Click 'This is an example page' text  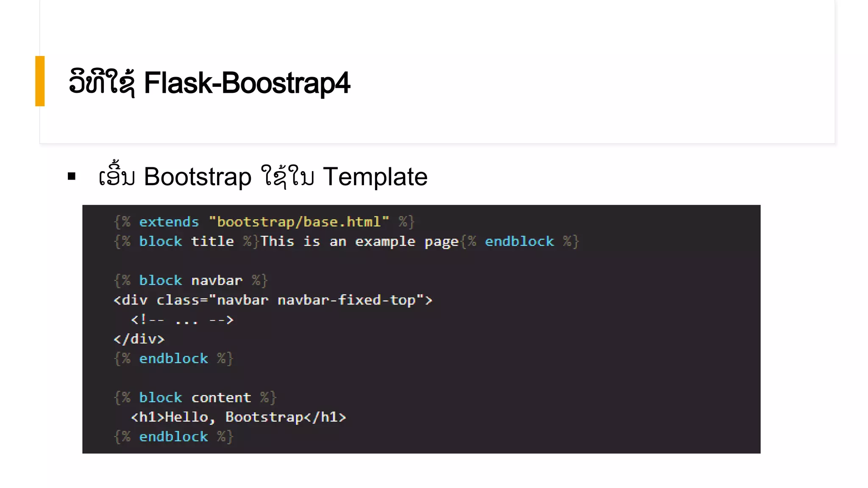pos(359,241)
